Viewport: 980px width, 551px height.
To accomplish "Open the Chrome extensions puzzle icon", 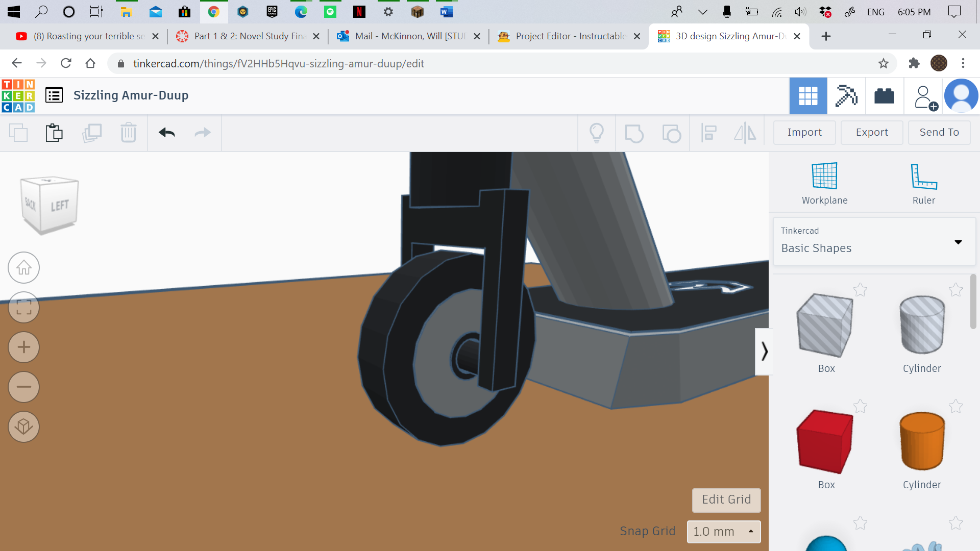I will [914, 63].
